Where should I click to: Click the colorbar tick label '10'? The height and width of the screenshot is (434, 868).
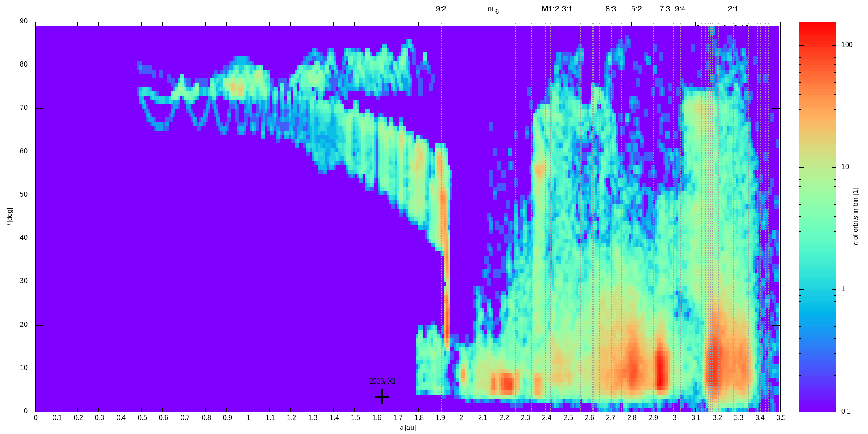click(845, 167)
